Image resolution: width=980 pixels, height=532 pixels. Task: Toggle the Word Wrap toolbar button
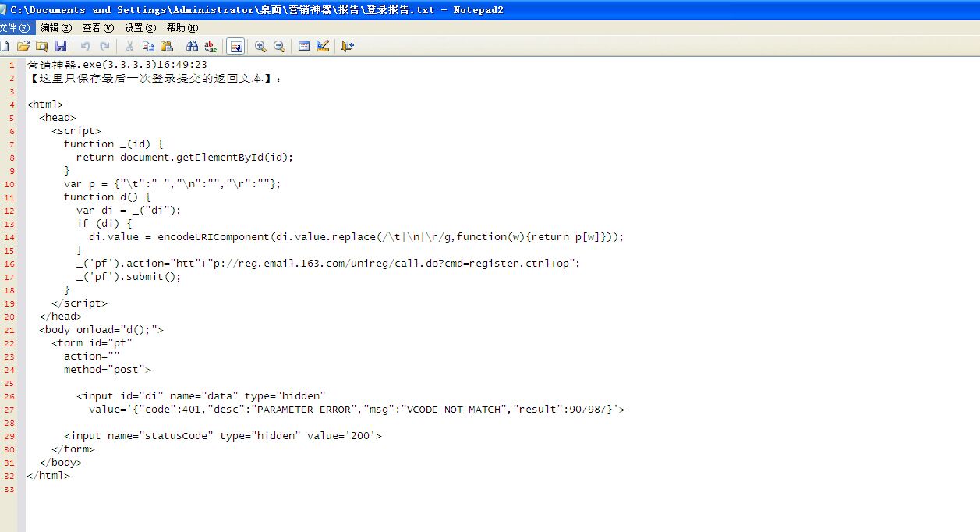click(235, 47)
